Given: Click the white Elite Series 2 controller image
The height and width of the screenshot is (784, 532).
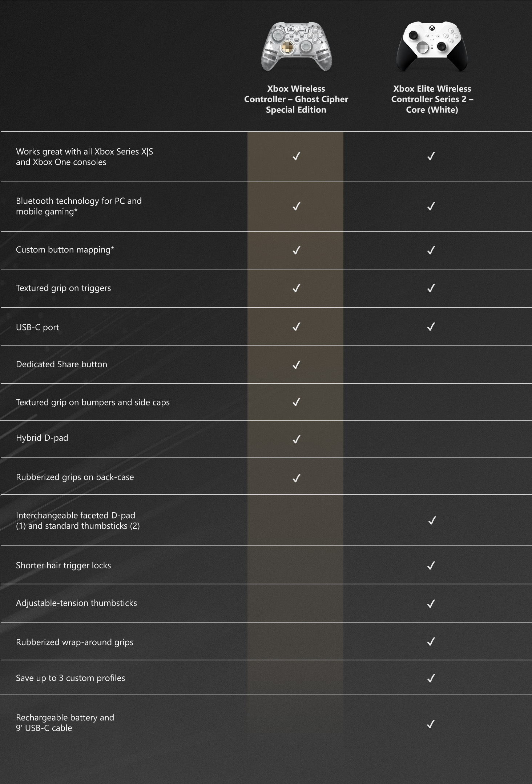Looking at the screenshot, I should (x=432, y=46).
